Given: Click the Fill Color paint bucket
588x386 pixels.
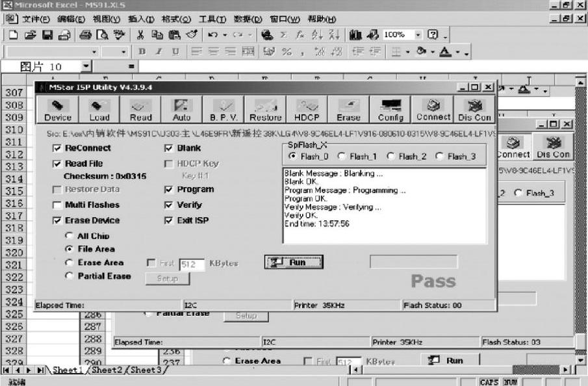Looking at the screenshot, I should click(422, 51).
